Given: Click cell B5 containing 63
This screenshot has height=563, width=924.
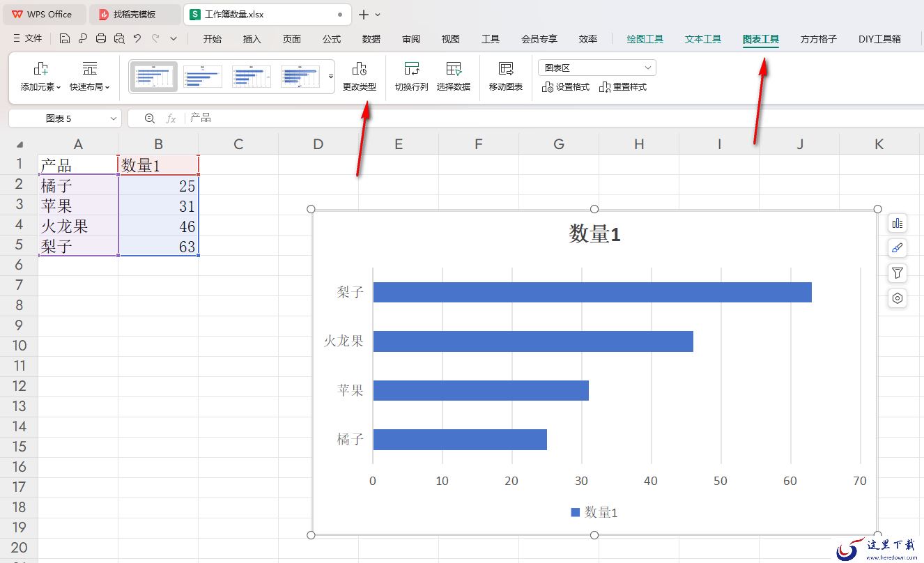Looking at the screenshot, I should pyautogui.click(x=158, y=246).
